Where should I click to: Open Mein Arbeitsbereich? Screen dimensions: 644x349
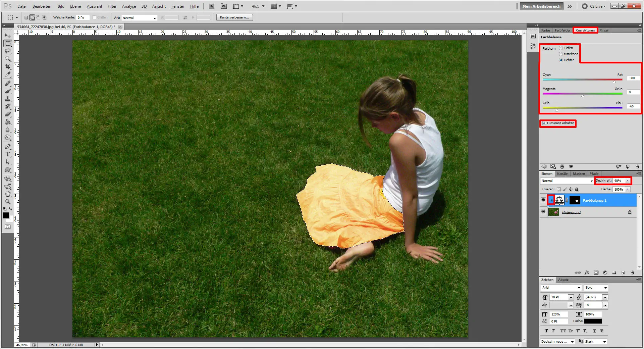[x=541, y=6]
